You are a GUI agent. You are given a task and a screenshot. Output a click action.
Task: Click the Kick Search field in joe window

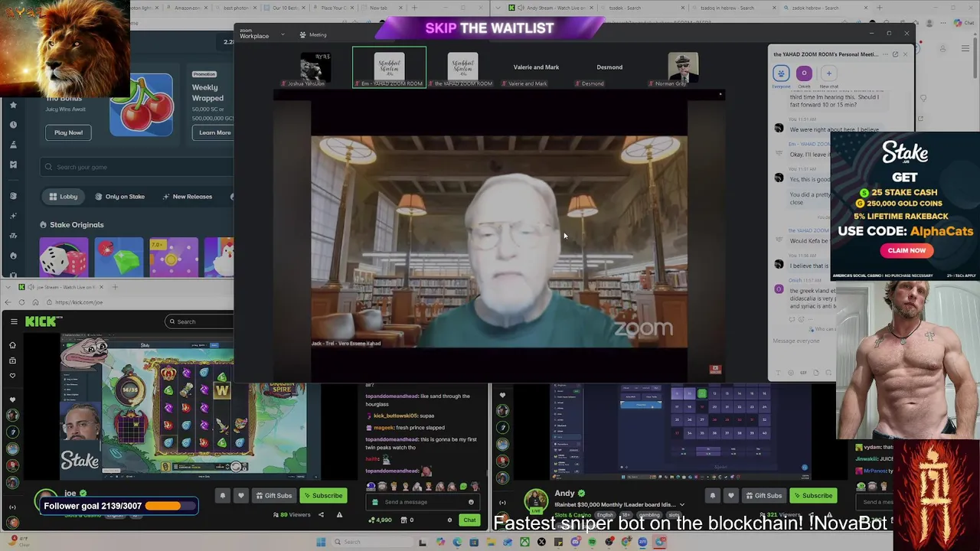pyautogui.click(x=199, y=321)
